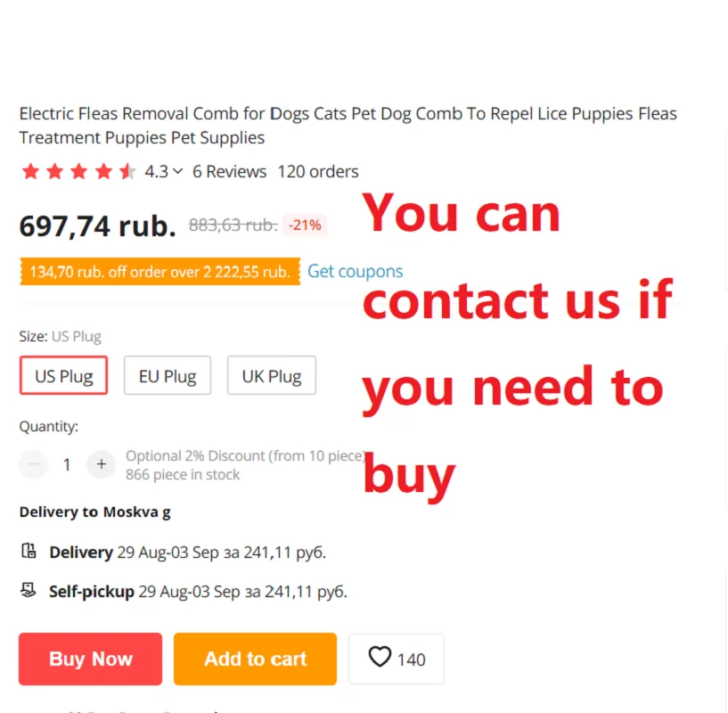Click the heart wishlist icon
Viewport: 728px width, 713px height.
(380, 657)
